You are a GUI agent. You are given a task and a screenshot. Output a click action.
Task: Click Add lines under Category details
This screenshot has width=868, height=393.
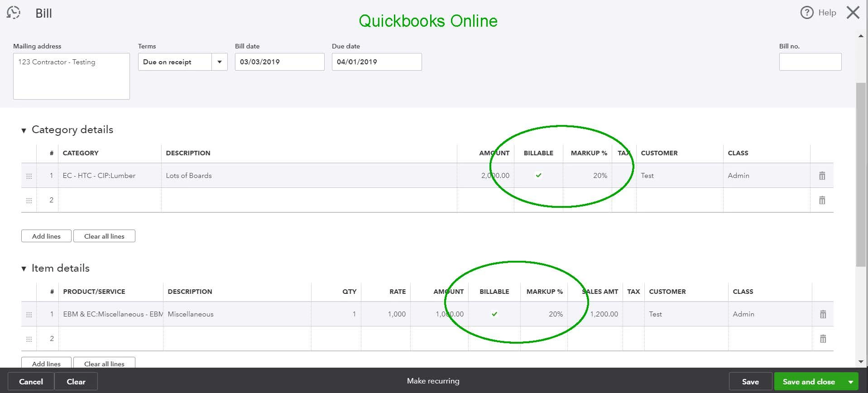(46, 236)
